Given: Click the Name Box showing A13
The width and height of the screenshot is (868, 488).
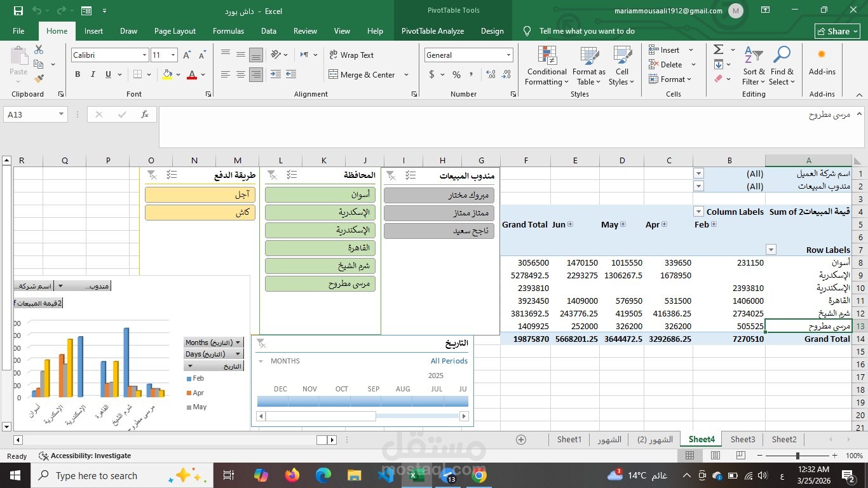Looking at the screenshot, I should point(35,114).
